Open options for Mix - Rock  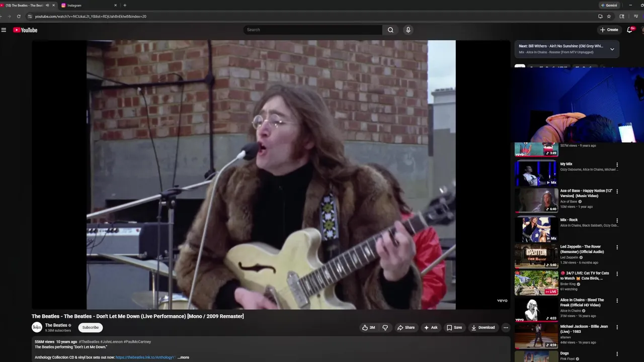[x=617, y=221]
